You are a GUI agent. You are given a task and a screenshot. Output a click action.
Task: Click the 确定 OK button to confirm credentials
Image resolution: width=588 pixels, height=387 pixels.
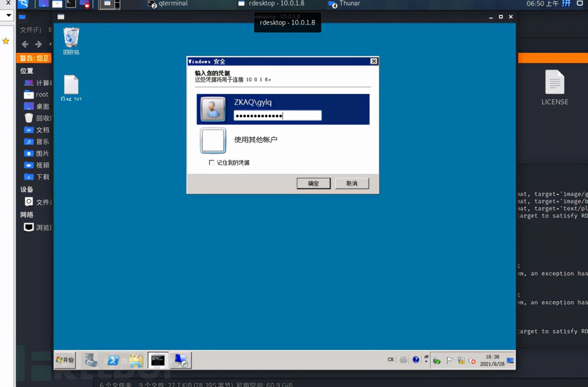[314, 183]
